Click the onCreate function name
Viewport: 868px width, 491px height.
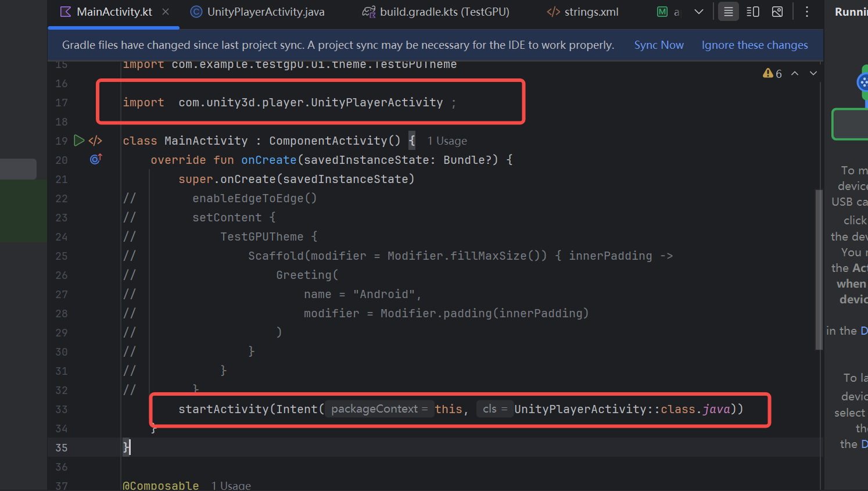pyautogui.click(x=268, y=160)
